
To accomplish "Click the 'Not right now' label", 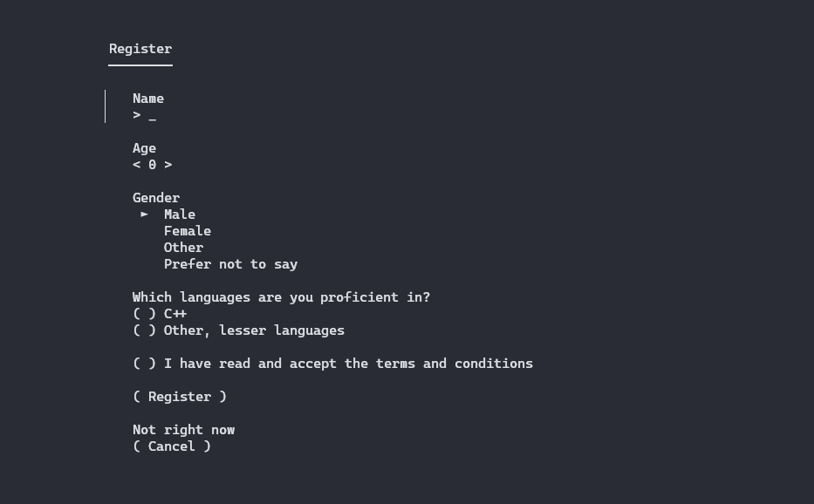I will tap(184, 430).
